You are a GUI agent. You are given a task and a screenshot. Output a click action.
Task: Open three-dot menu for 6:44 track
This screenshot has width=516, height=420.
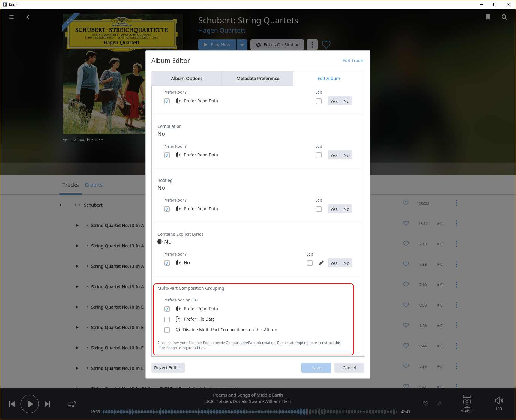point(457,346)
